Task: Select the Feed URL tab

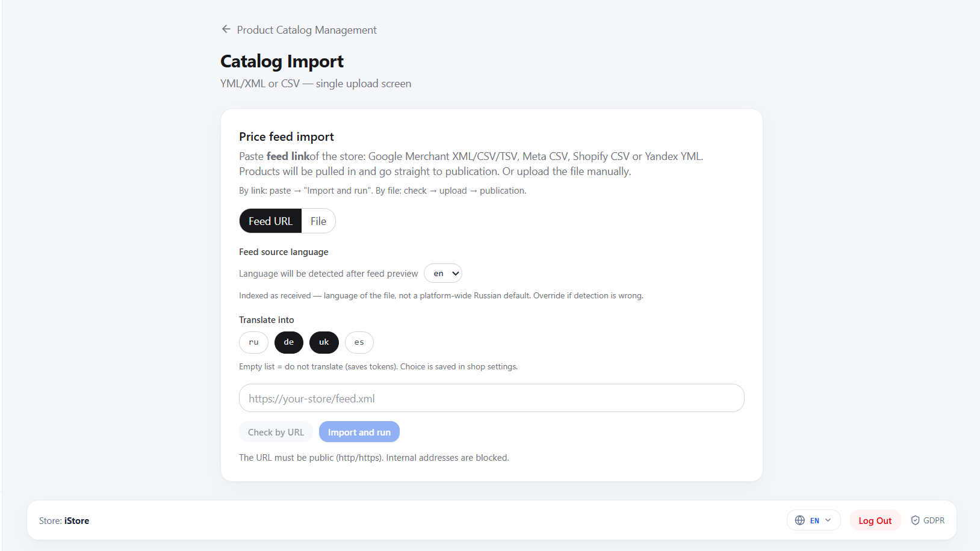Action: pyautogui.click(x=270, y=221)
